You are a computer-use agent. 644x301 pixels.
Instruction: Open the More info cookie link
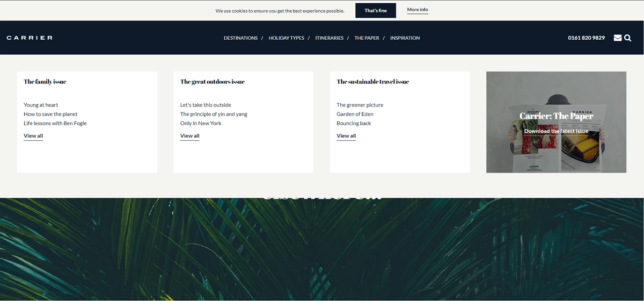(418, 10)
